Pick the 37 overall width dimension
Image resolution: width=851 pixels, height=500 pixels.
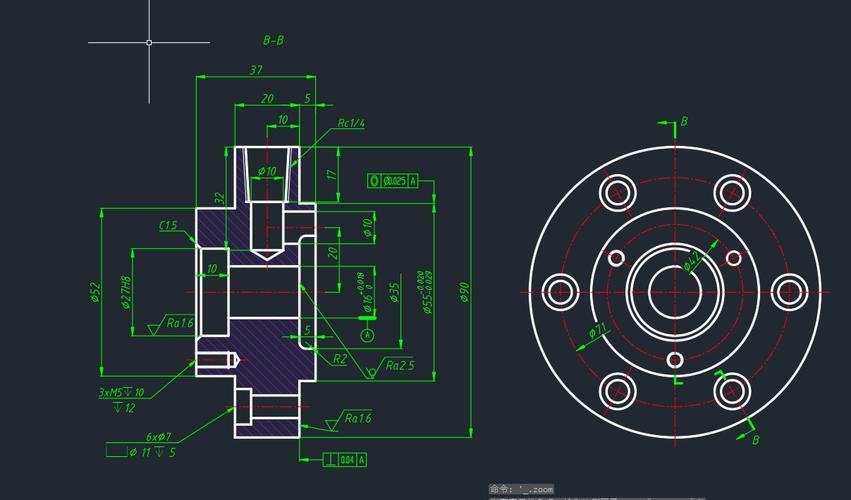pyautogui.click(x=256, y=69)
